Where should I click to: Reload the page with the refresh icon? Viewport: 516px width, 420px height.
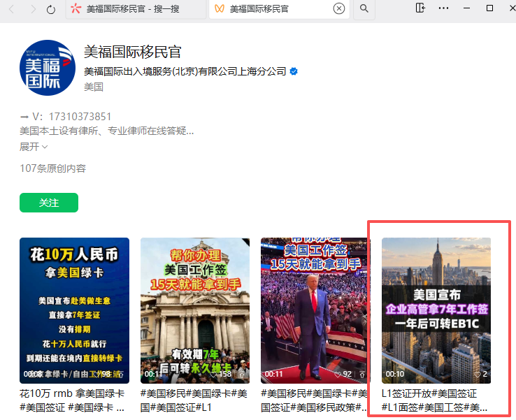click(x=51, y=9)
